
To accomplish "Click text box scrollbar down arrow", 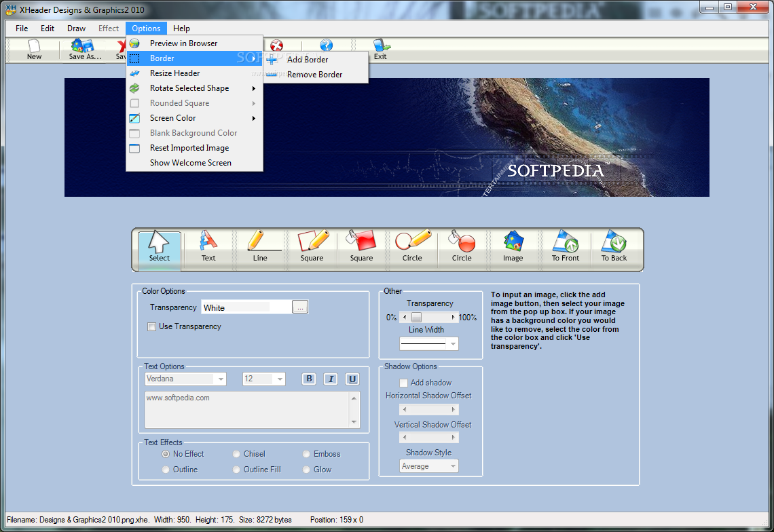I will coord(354,422).
